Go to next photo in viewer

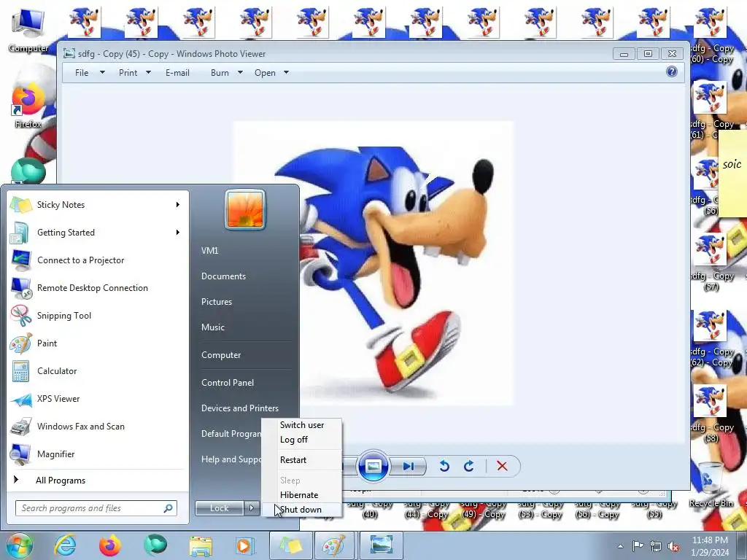(x=409, y=466)
